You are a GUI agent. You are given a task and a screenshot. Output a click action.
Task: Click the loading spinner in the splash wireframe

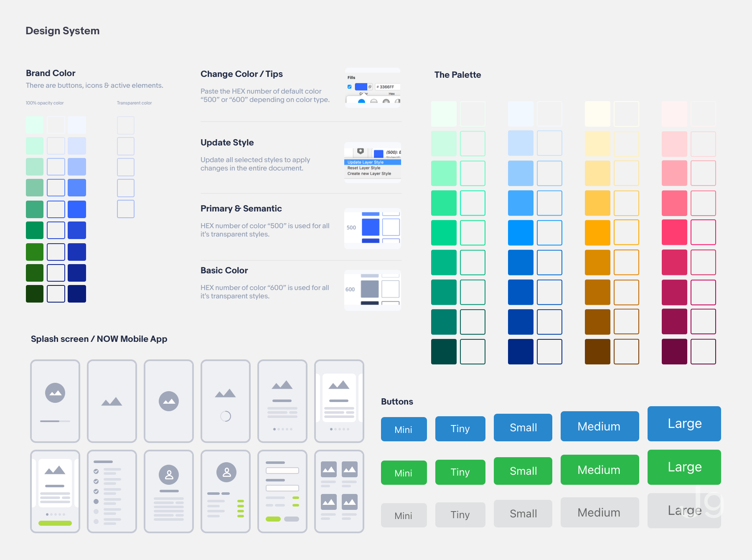(x=226, y=416)
